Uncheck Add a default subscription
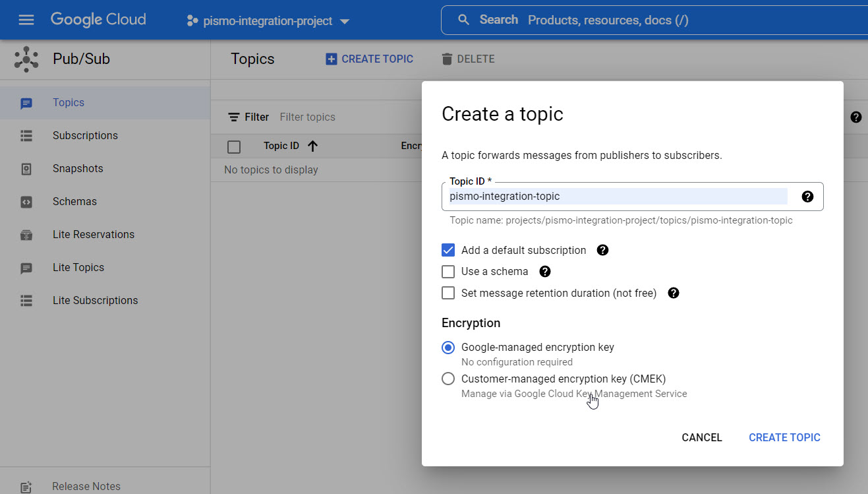Viewport: 868px width, 494px height. (448, 251)
